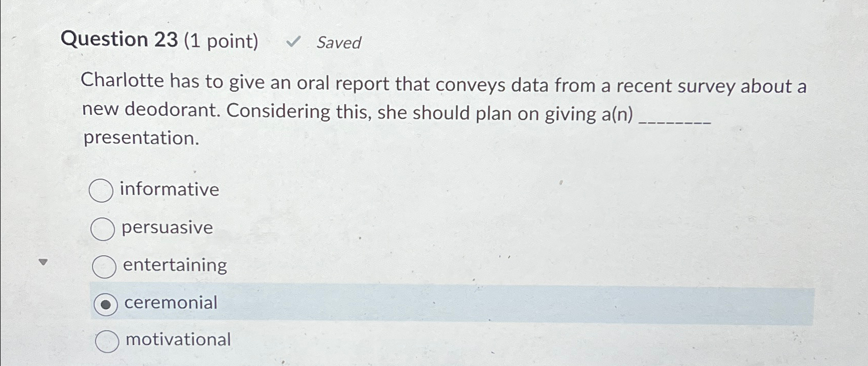Click the small arrow on the left edge

[x=43, y=262]
